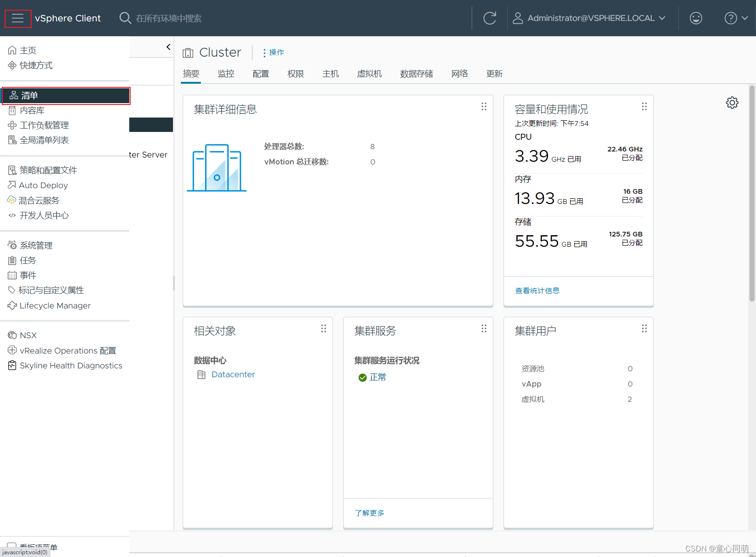Screen dimensions: 756x557
Task: Switch to the 配置 tab
Action: 261,74
